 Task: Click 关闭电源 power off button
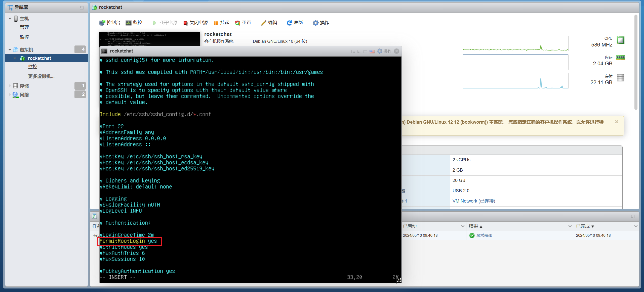[195, 23]
